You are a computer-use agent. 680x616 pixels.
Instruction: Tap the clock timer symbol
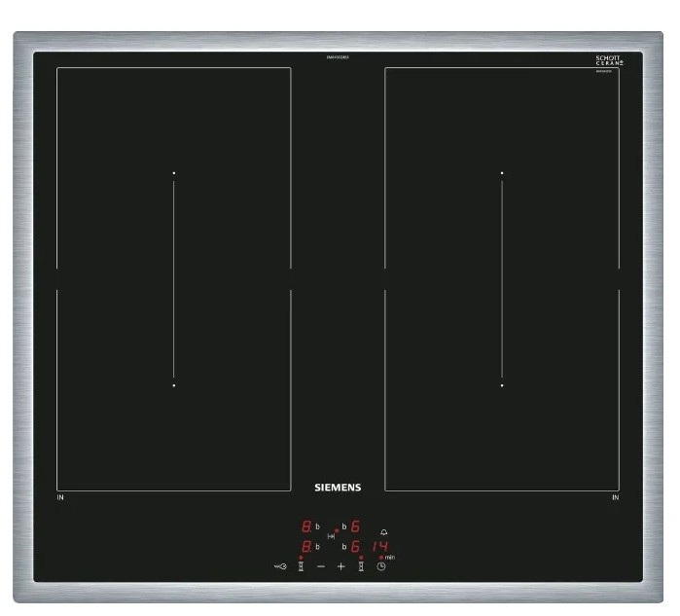click(380, 566)
